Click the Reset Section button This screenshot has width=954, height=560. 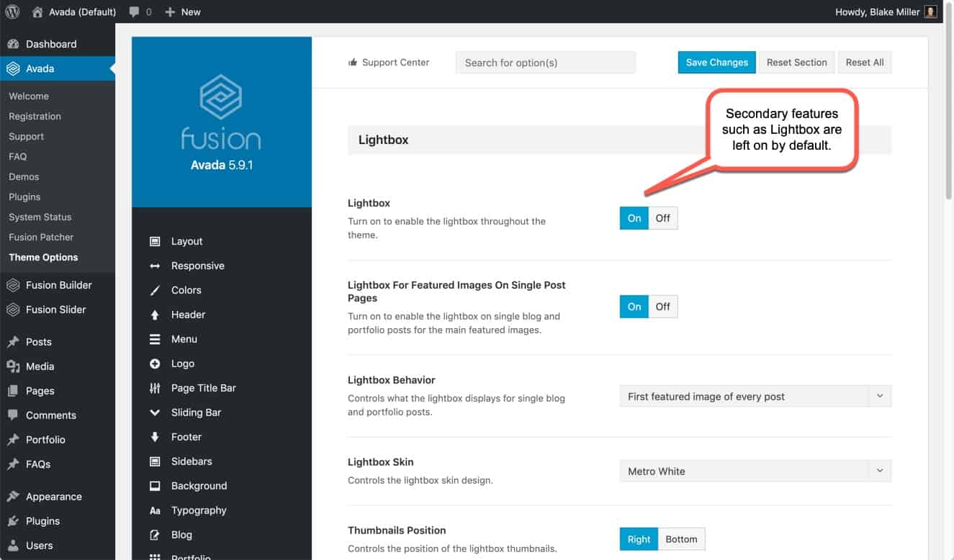coord(796,63)
